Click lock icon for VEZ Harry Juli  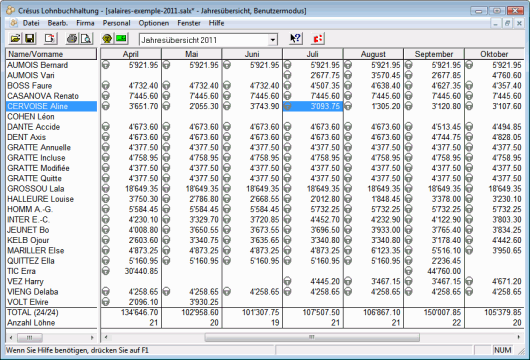tap(287, 282)
